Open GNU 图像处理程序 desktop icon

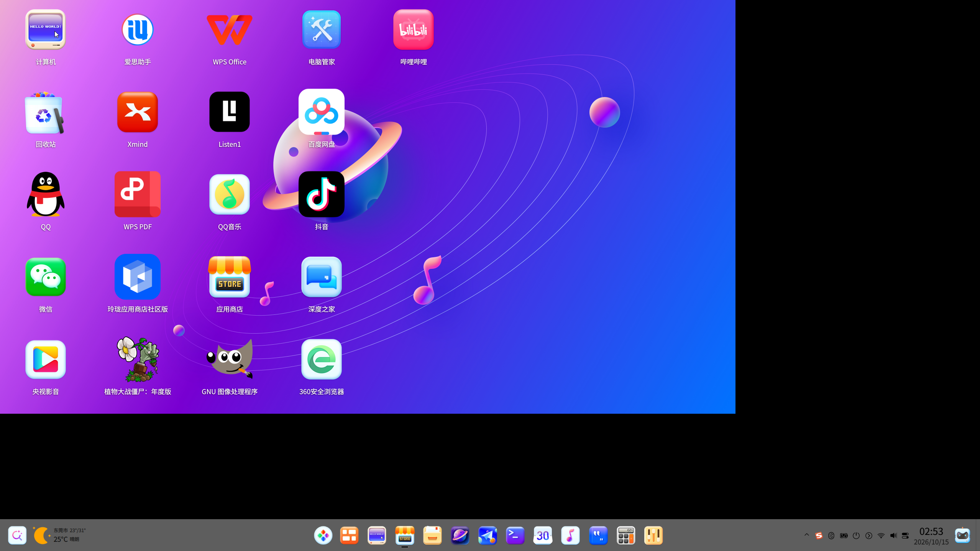[230, 359]
